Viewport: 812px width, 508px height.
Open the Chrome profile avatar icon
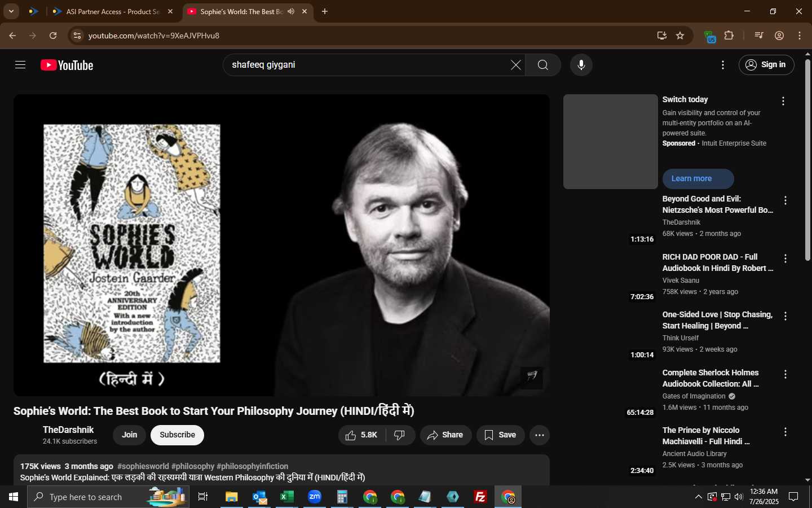point(779,36)
